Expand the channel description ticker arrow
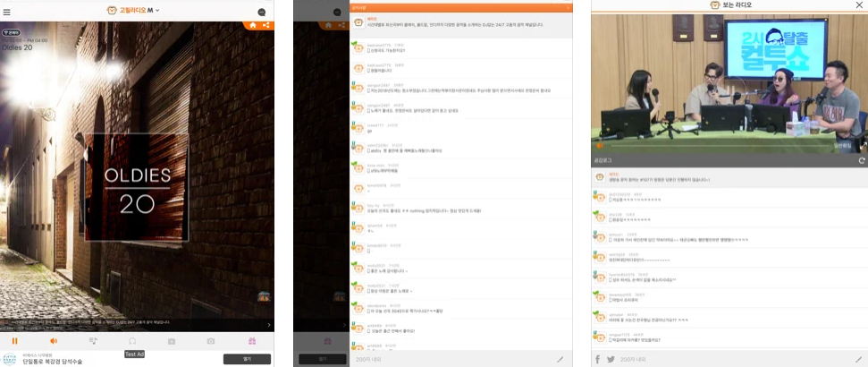 coord(269,325)
